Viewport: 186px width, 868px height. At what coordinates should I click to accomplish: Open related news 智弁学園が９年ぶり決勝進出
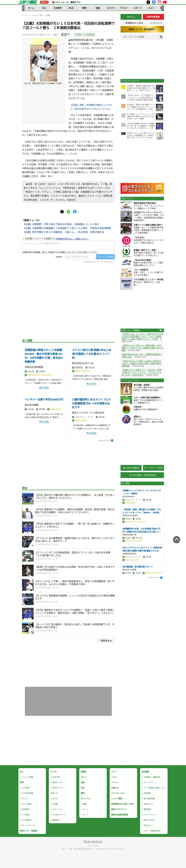coord(63,232)
